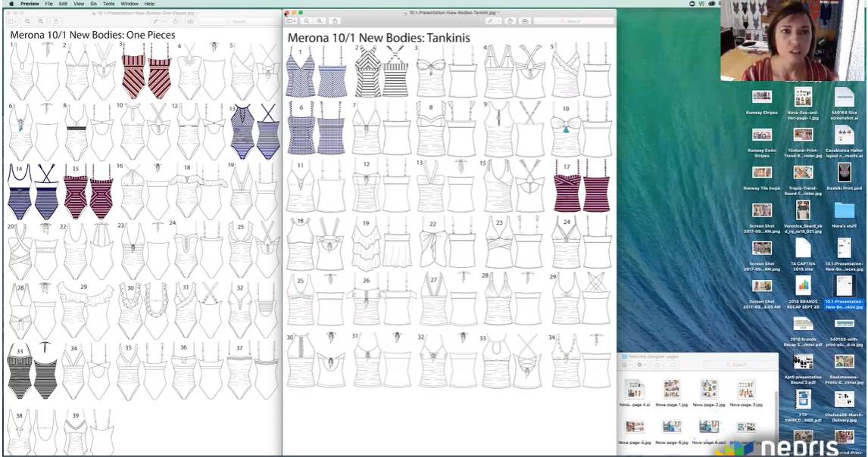Open the Preview application menu
868x457 pixels.
(x=30, y=4)
